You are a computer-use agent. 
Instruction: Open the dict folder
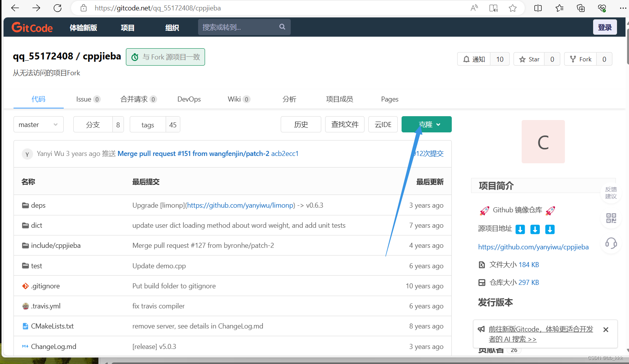click(x=37, y=225)
